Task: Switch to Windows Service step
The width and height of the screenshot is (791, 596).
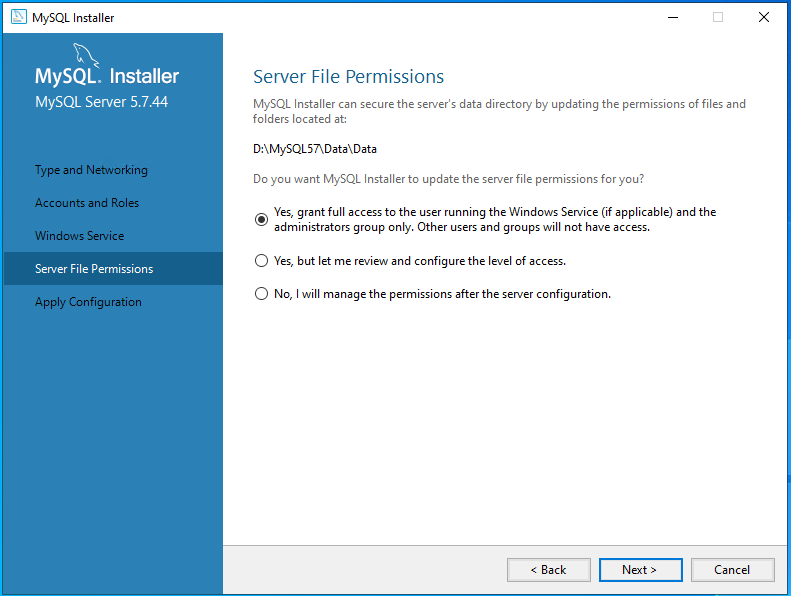Action: (79, 236)
